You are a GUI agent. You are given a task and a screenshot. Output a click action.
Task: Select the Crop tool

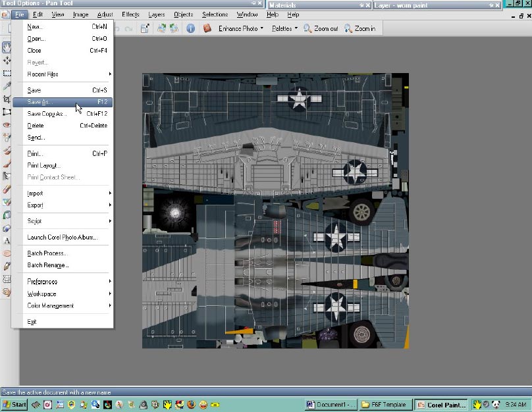[7, 99]
